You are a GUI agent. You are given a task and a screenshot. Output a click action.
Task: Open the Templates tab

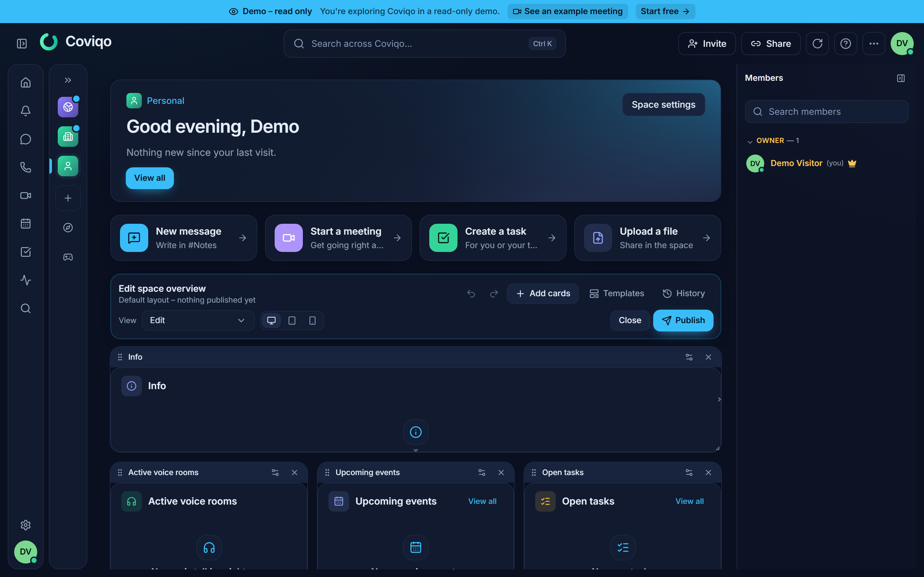pos(617,293)
